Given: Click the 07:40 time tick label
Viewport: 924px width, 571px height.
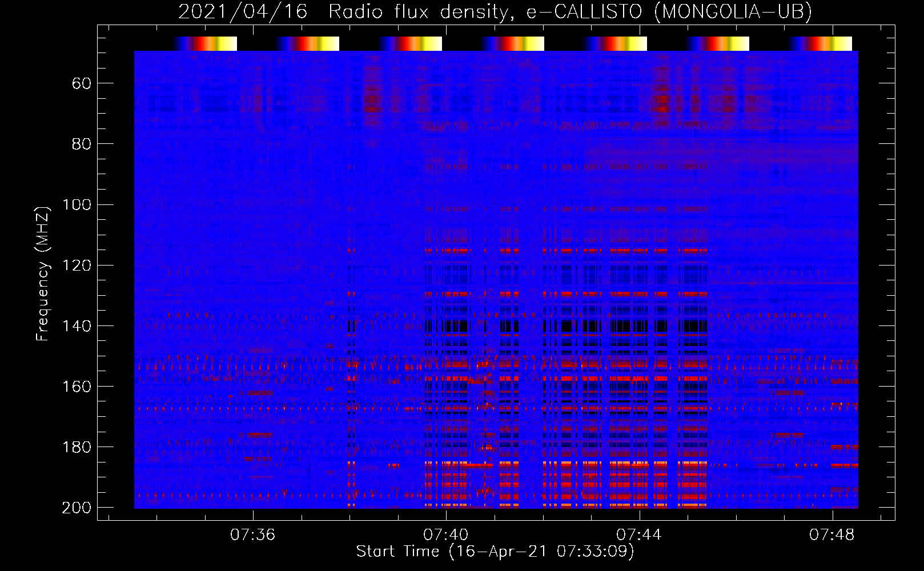Looking at the screenshot, I should (x=445, y=534).
